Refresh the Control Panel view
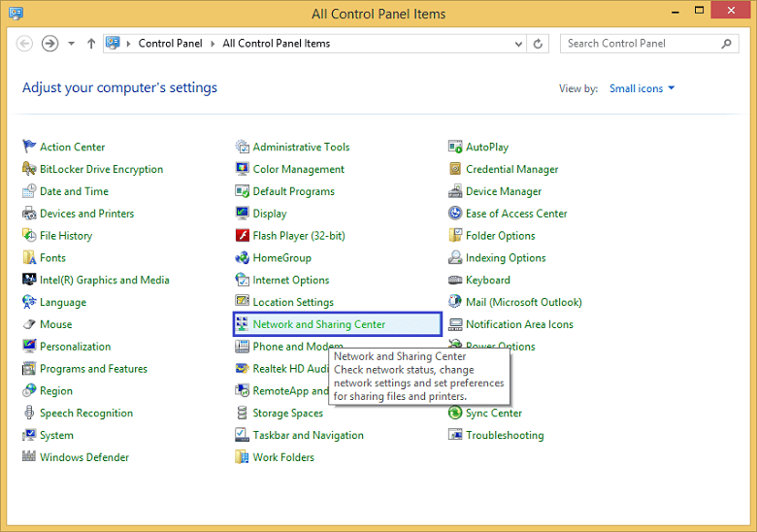 [538, 44]
